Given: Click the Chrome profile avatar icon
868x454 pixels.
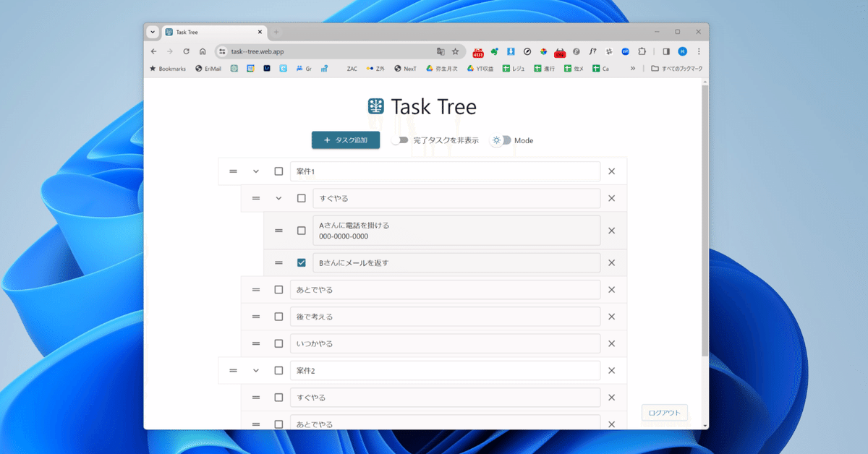Looking at the screenshot, I should [681, 51].
